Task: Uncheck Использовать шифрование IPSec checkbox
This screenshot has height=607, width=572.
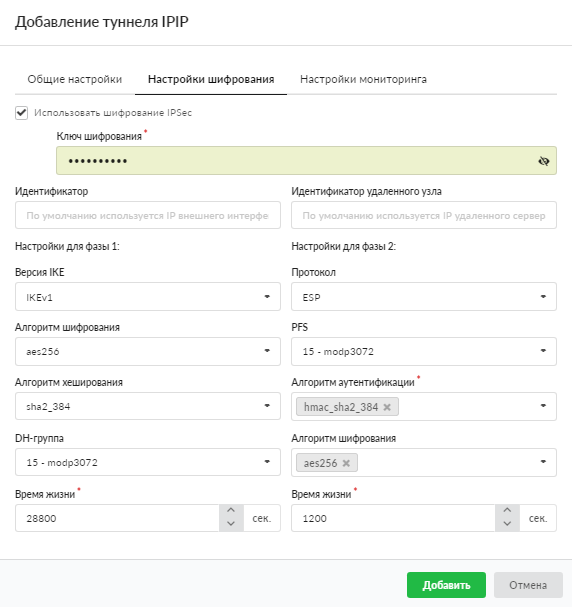Action: pyautogui.click(x=21, y=113)
